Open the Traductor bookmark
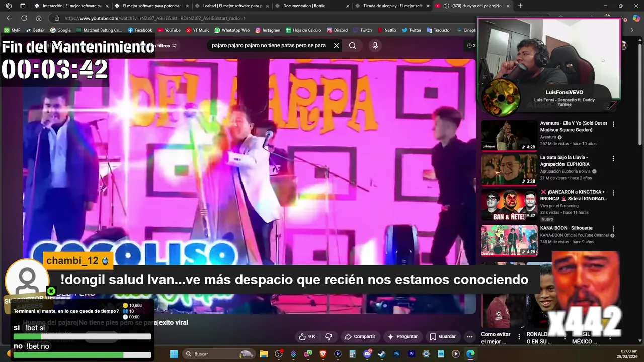Screen dimensions: 644x362 pos(439,30)
